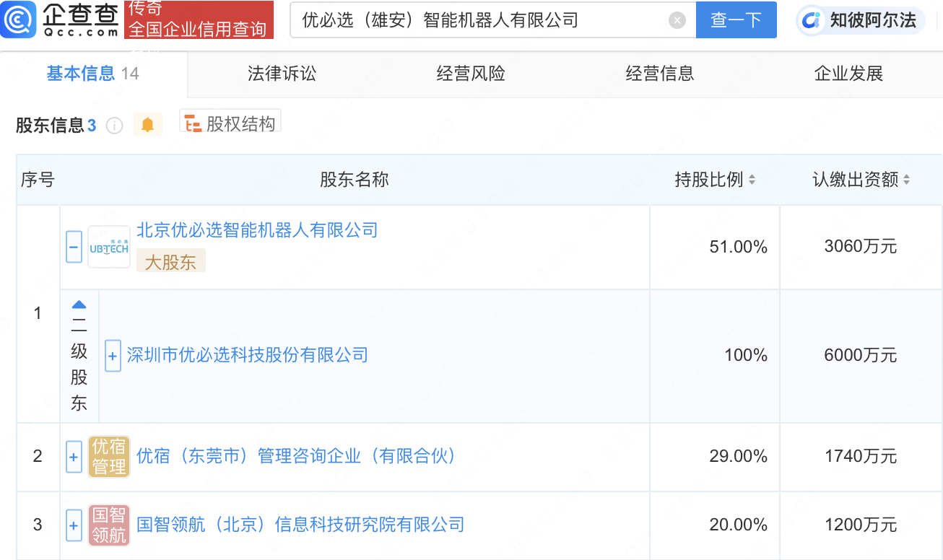Click the 优宿管理 logo badge
Screen dimensions: 943x560
pos(109,457)
